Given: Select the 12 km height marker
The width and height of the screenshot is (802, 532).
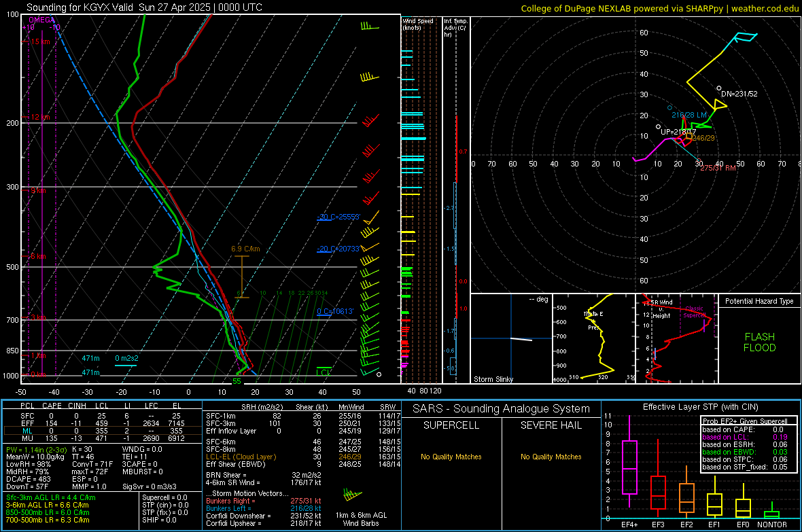Looking at the screenshot, I should click(39, 117).
